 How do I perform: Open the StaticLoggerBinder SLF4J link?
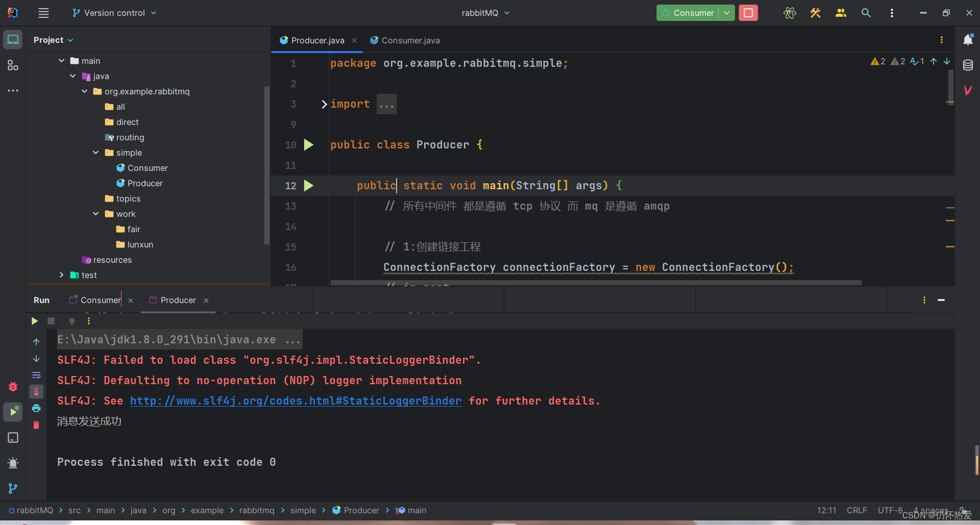pyautogui.click(x=296, y=401)
